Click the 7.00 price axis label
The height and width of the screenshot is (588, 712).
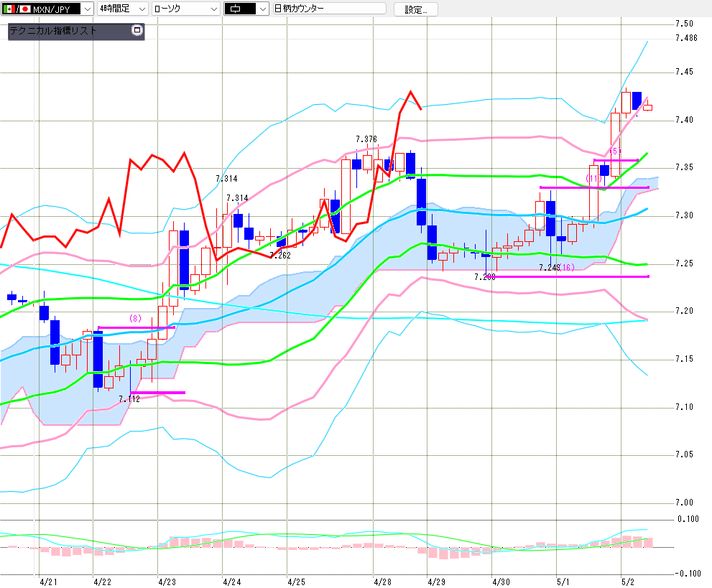684,503
